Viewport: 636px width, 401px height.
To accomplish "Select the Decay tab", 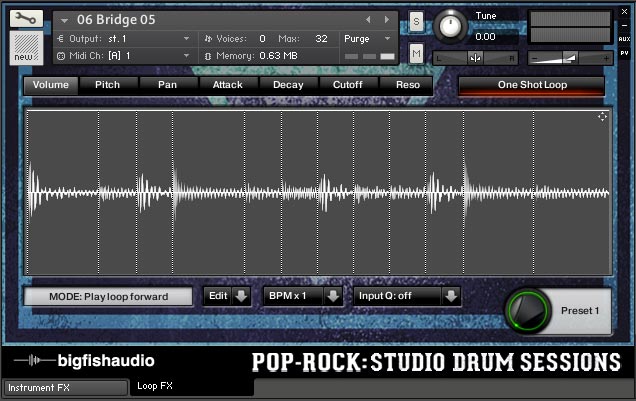I will (288, 85).
